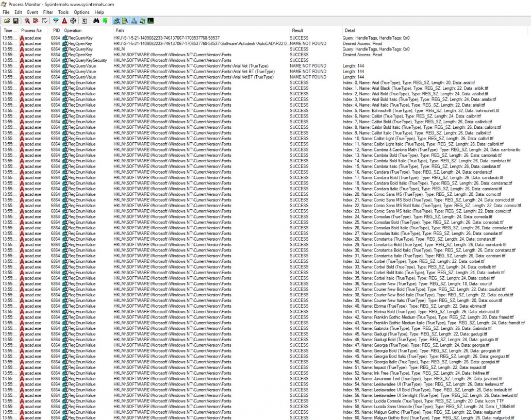Click the green Jump To arrow icon
Image resolution: width=531 pixels, height=420 pixels.
(105, 21)
